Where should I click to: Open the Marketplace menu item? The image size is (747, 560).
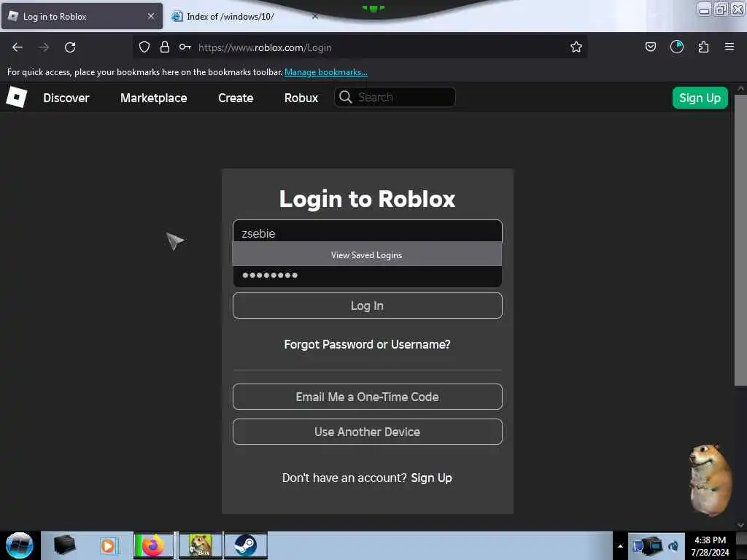pyautogui.click(x=153, y=98)
